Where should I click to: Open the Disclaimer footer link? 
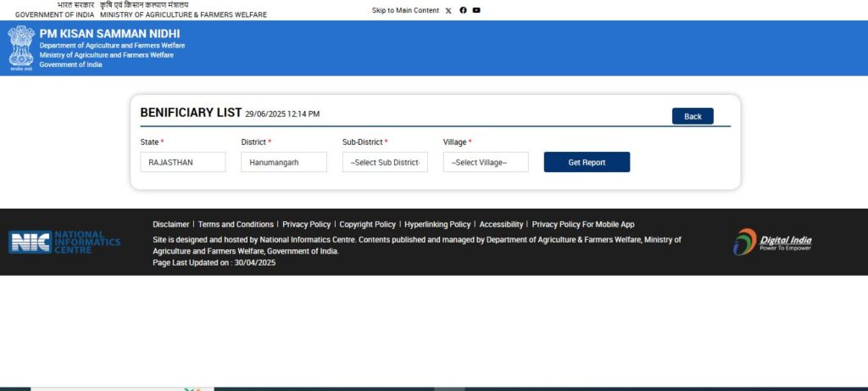(170, 225)
